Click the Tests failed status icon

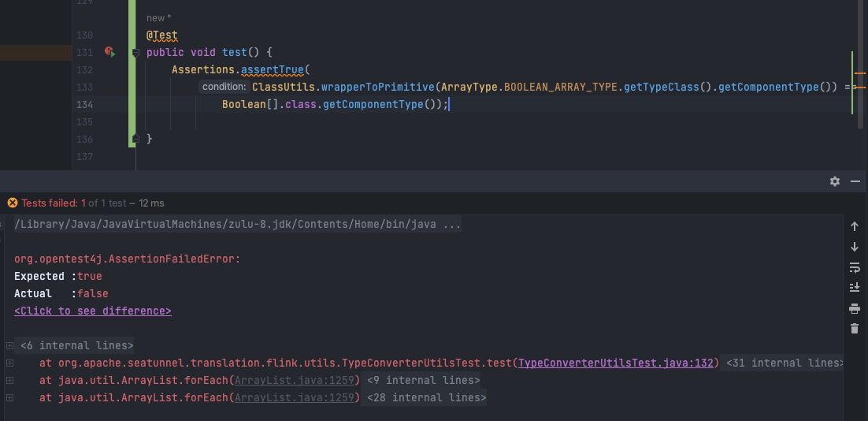[12, 203]
